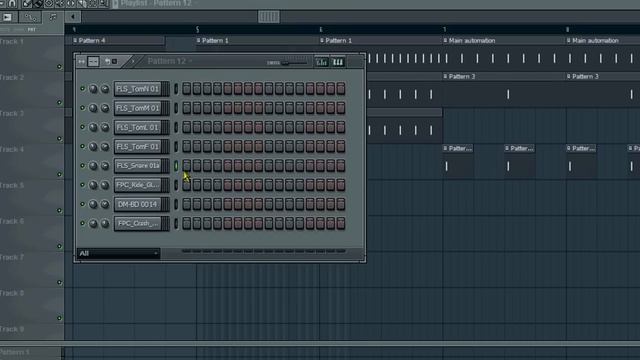Toggle the channel selector beside FPC_Ride
The image size is (640, 360).
pyautogui.click(x=176, y=184)
